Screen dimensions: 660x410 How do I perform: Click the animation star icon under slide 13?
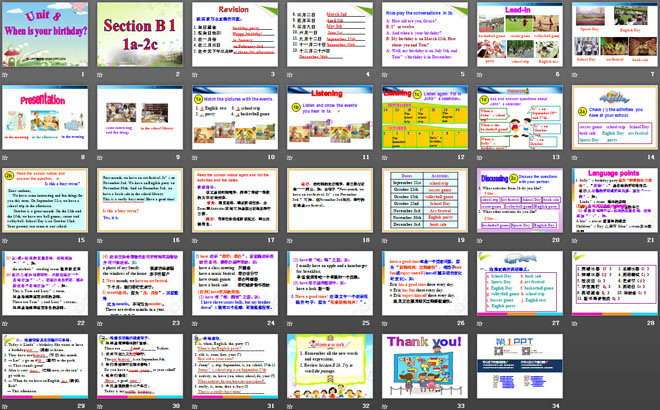[x=480, y=157]
